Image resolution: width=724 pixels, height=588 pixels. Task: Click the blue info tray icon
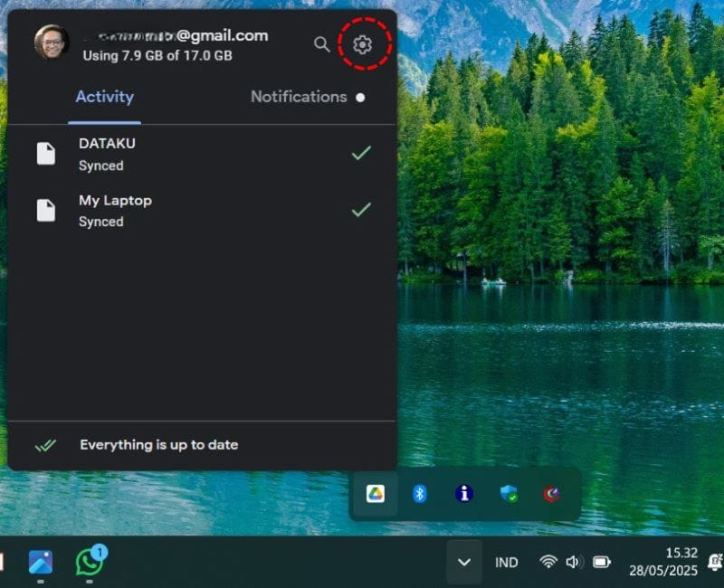464,494
